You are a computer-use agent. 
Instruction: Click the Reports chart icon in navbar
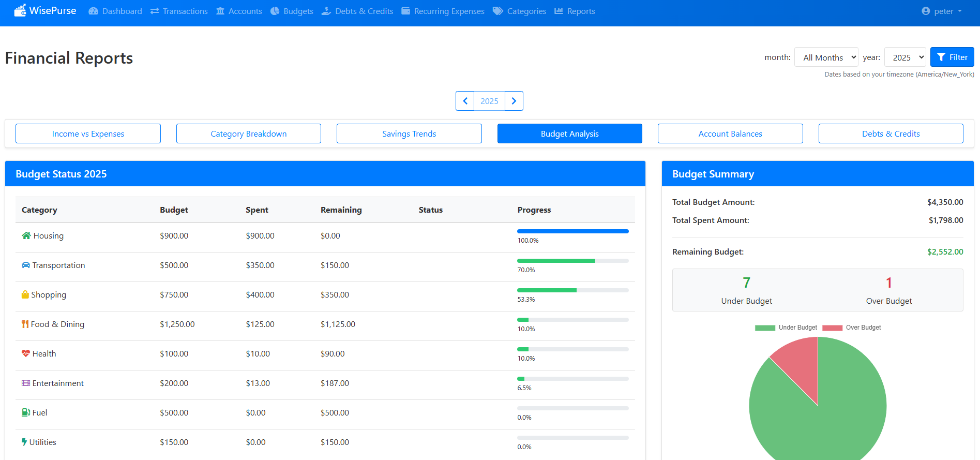click(x=559, y=11)
